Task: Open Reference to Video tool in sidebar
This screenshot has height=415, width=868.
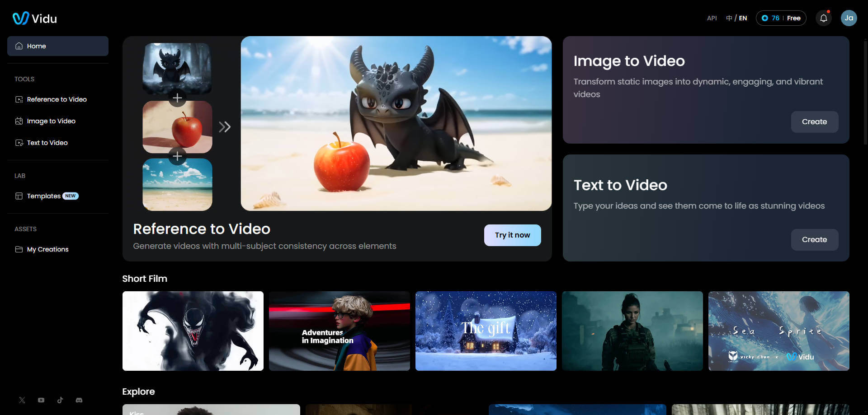Action: pos(58,99)
